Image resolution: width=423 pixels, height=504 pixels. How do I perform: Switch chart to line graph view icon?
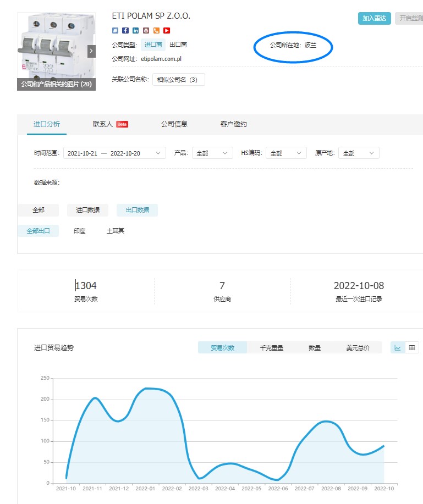pos(398,347)
